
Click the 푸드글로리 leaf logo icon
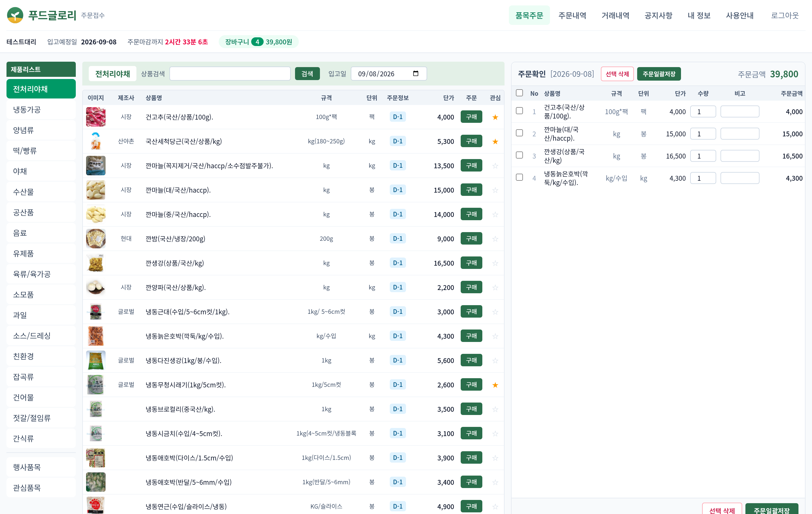[15, 15]
